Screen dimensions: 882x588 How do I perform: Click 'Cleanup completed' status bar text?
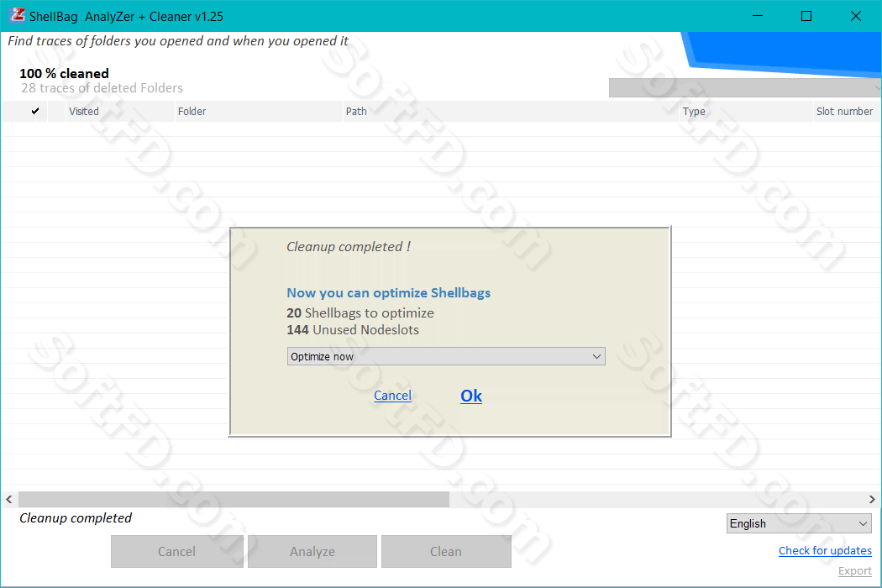[x=76, y=517]
